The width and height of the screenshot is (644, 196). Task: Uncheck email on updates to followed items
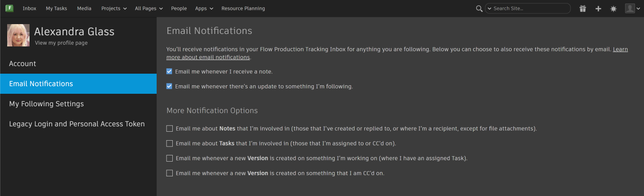click(x=169, y=86)
